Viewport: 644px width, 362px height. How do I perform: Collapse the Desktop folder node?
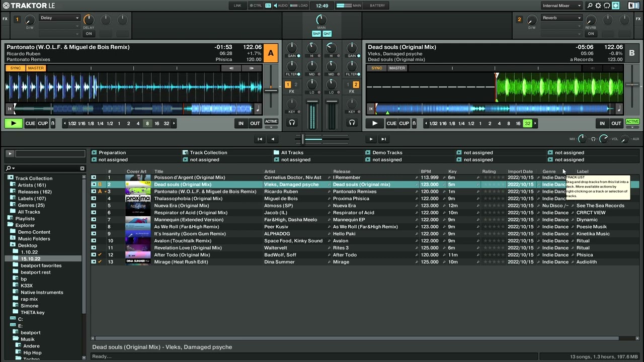[13, 245]
